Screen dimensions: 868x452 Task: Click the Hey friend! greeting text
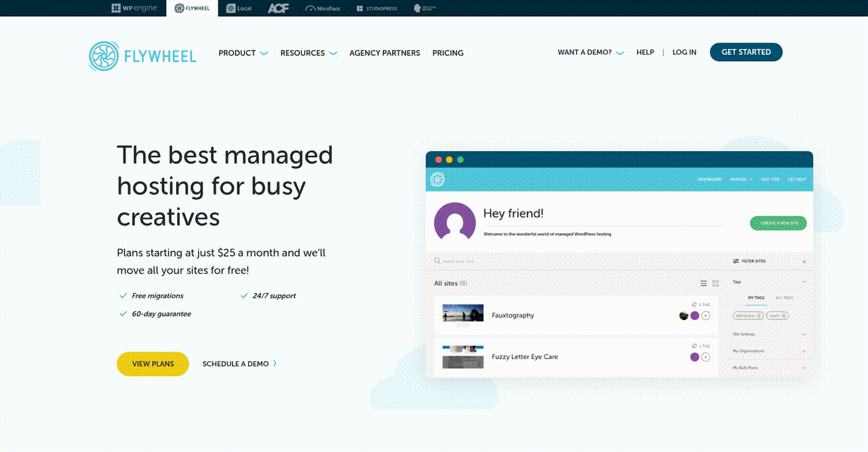click(513, 213)
